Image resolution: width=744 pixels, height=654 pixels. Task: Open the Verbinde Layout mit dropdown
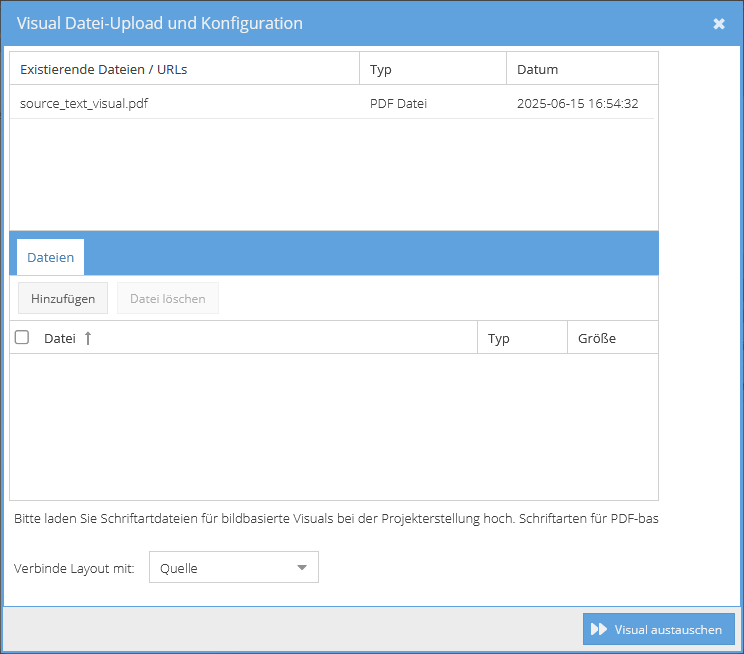click(234, 568)
